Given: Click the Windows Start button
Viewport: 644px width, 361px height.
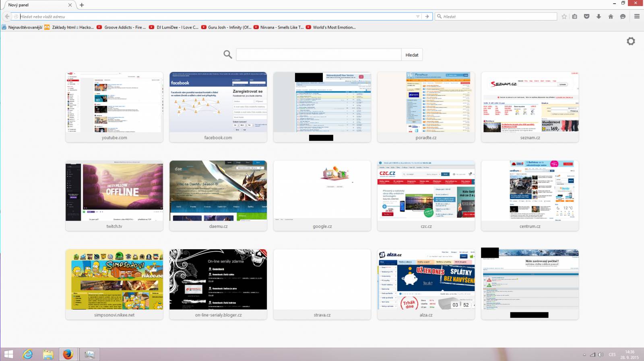Looking at the screenshot, I should click(x=8, y=354).
